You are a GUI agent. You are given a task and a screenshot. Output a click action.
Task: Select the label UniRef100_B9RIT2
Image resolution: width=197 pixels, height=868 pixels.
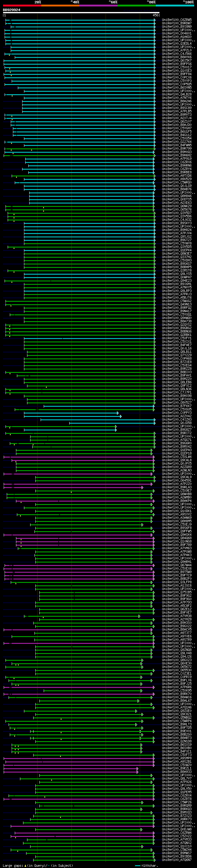pyautogui.click(x=177, y=433)
